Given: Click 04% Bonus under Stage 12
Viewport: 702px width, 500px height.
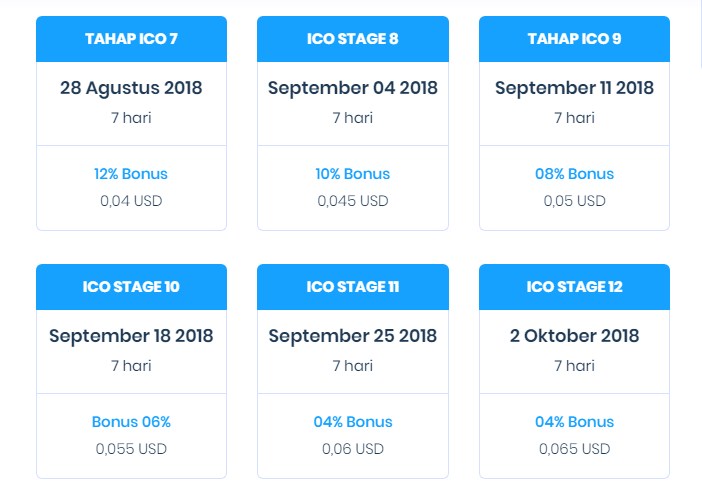Looking at the screenshot, I should click(x=574, y=422).
